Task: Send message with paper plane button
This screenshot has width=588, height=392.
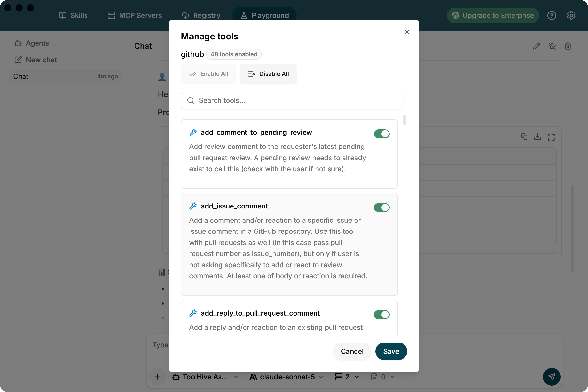Action: coord(551,377)
